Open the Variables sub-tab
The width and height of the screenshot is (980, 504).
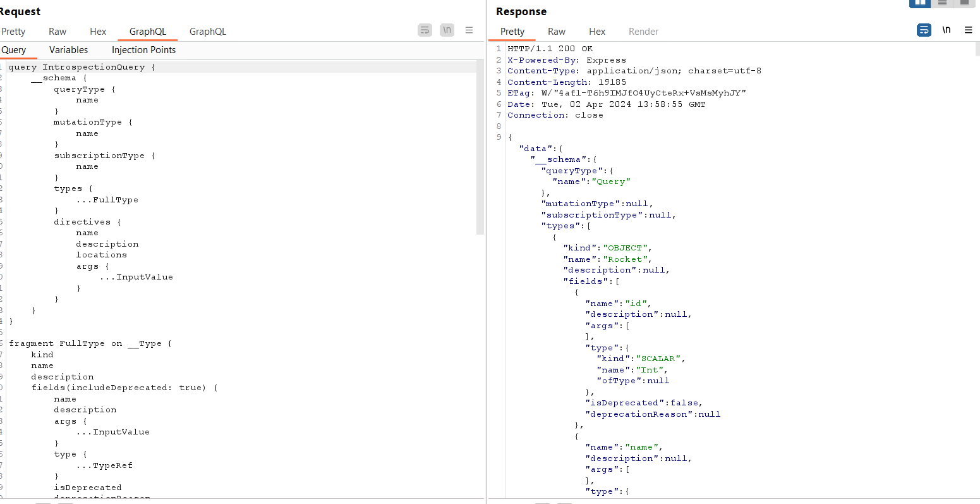pyautogui.click(x=68, y=50)
